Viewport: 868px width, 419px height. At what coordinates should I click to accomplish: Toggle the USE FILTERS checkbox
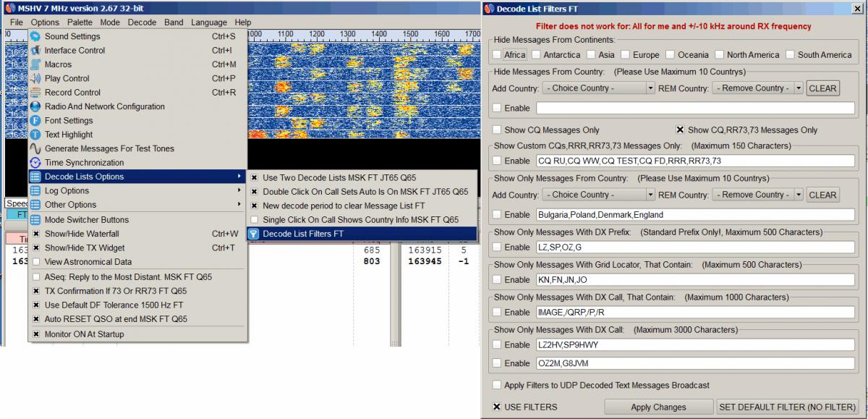(497, 407)
